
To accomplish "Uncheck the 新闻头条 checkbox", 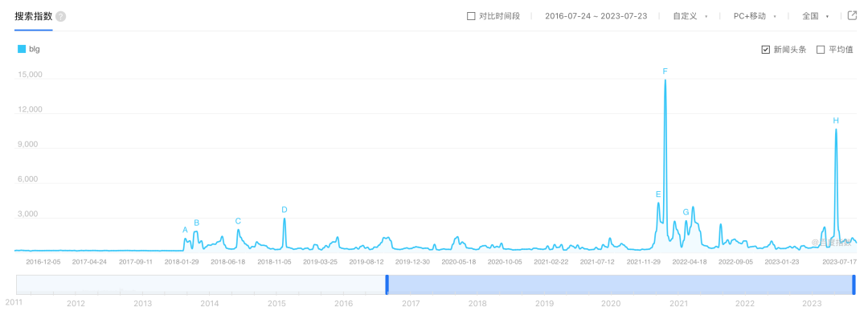I will pos(765,50).
